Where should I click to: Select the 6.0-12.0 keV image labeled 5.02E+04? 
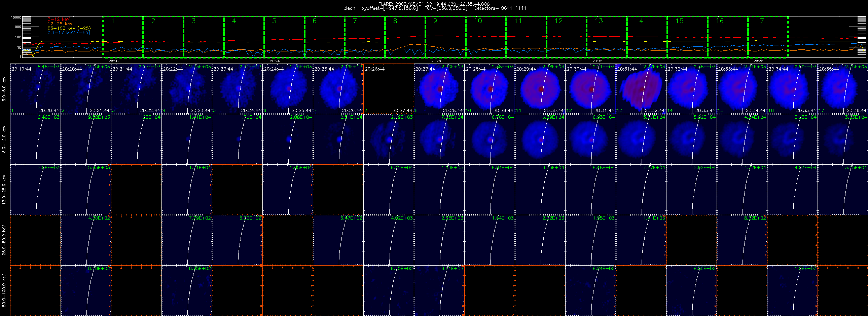692,139
